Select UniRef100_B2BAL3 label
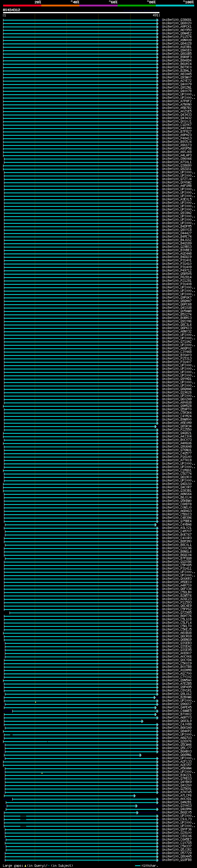 click(x=177, y=71)
